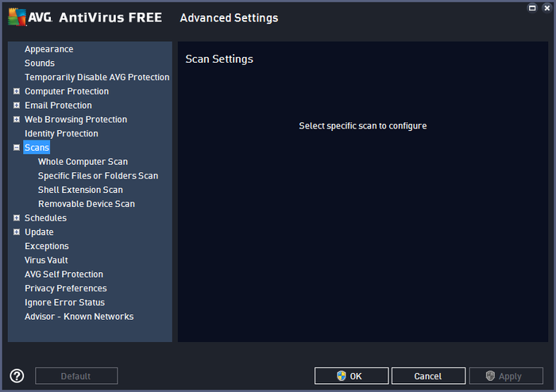
Task: Open help via question mark icon
Action: [17, 375]
